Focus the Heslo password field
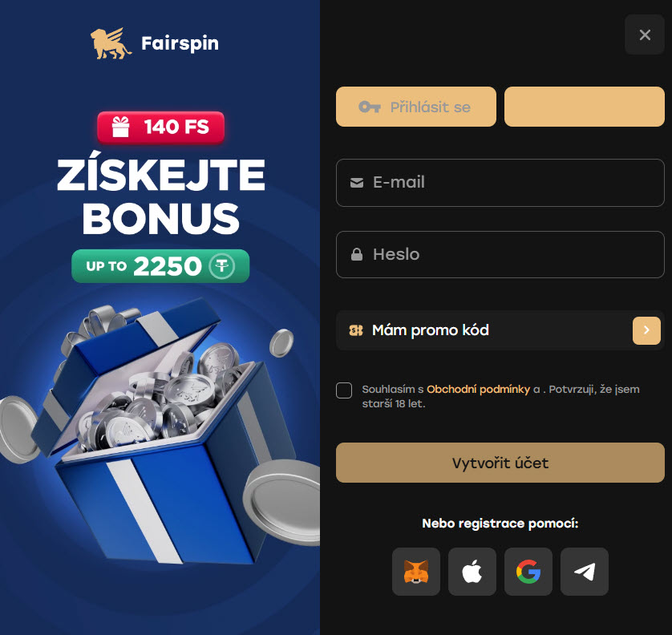The image size is (672, 635). pyautogui.click(x=500, y=254)
